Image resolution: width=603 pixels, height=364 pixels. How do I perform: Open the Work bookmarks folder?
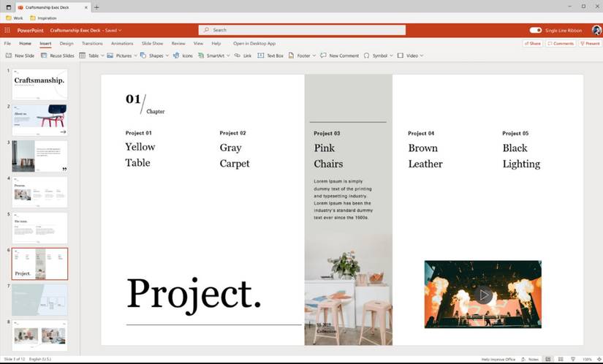[14, 18]
